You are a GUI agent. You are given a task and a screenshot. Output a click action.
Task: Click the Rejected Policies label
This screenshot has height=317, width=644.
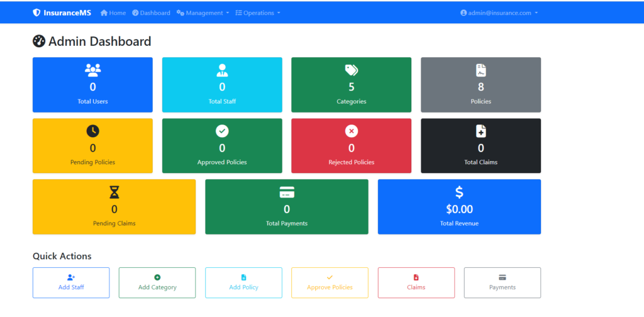point(352,162)
